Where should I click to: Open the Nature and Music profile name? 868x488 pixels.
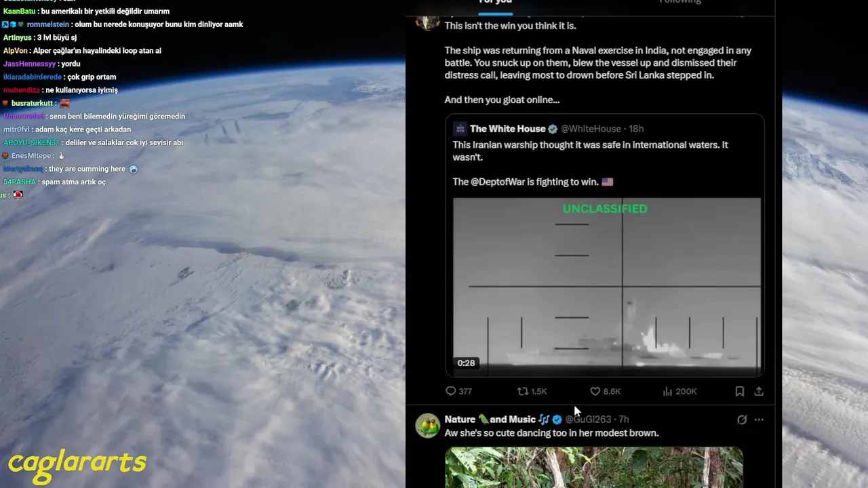click(496, 420)
